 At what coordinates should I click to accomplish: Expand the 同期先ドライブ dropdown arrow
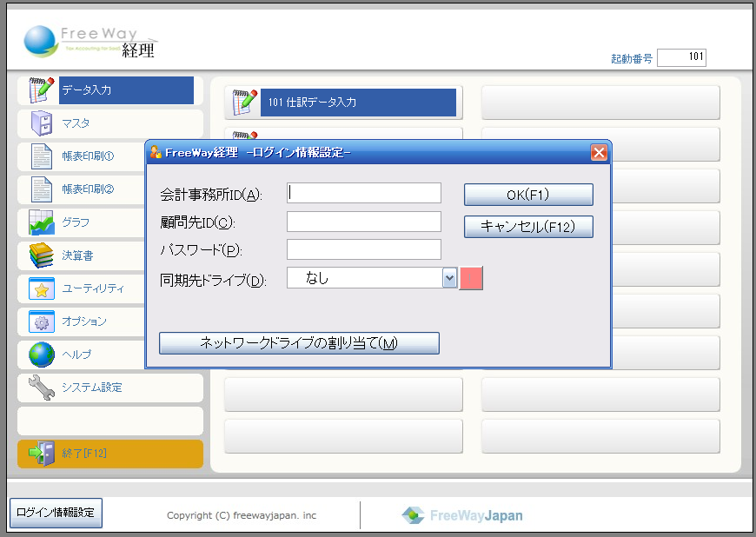click(449, 278)
